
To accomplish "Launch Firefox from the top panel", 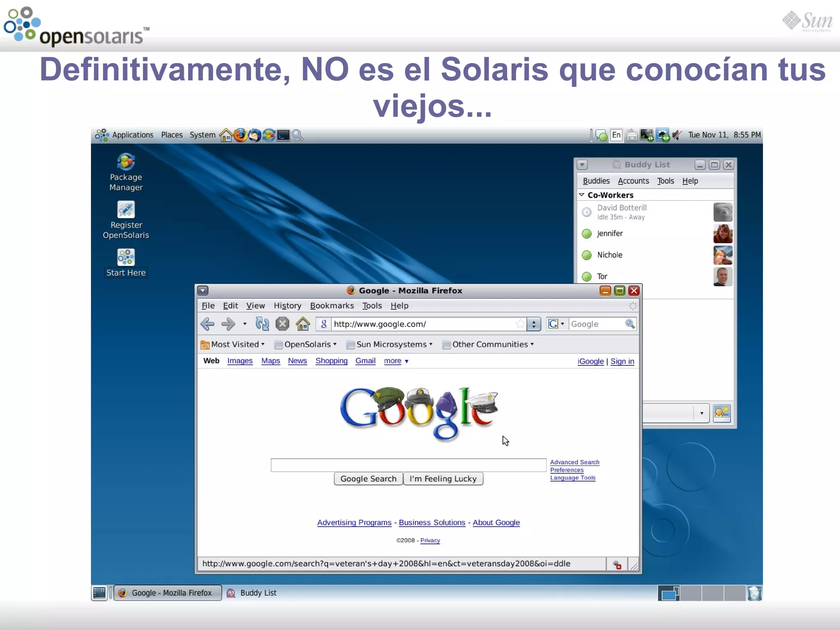I will coord(240,135).
